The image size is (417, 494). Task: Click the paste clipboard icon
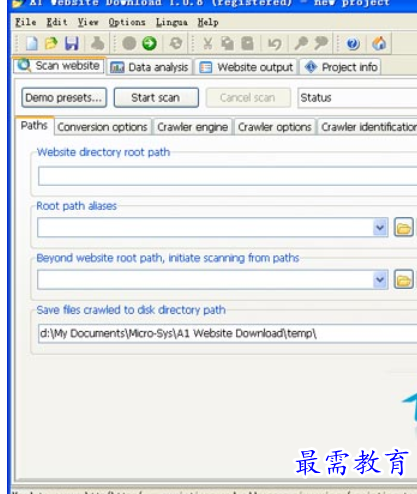[x=248, y=44]
